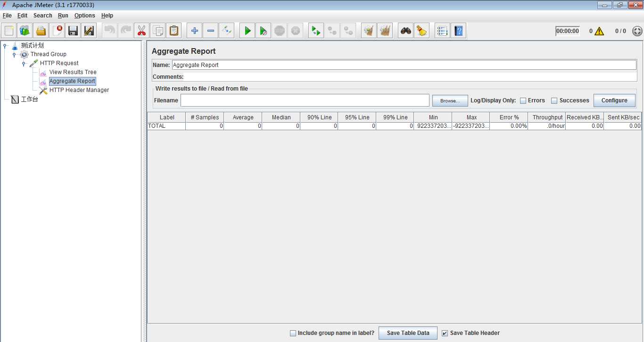The height and width of the screenshot is (342, 644).
Task: Open the File menu
Action: click(7, 16)
